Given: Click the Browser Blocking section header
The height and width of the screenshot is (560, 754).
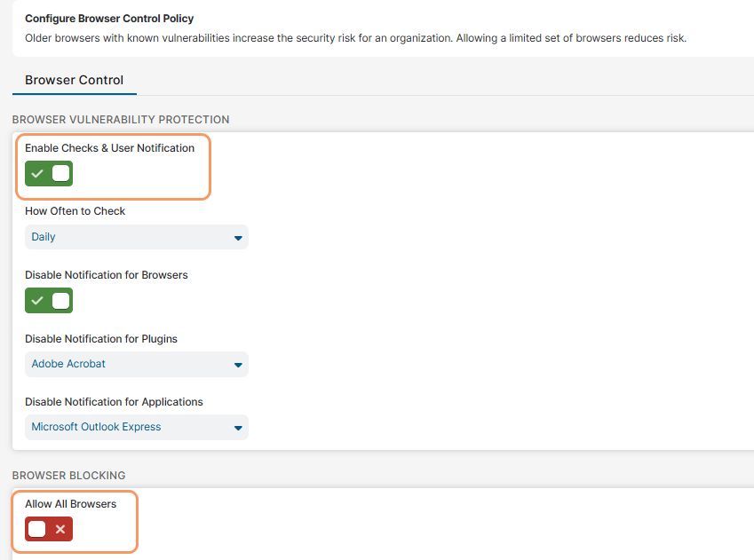Looking at the screenshot, I should pyautogui.click(x=69, y=475).
